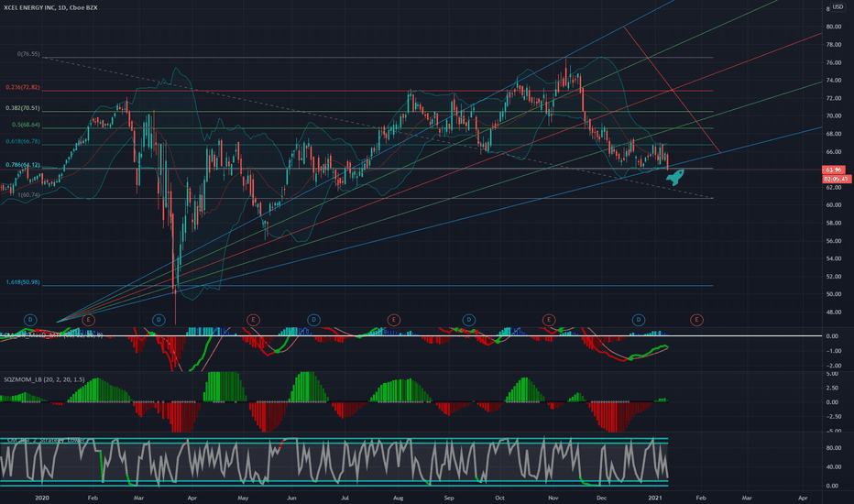
Task: Click the 74.00 price axis value
Action: tap(833, 80)
